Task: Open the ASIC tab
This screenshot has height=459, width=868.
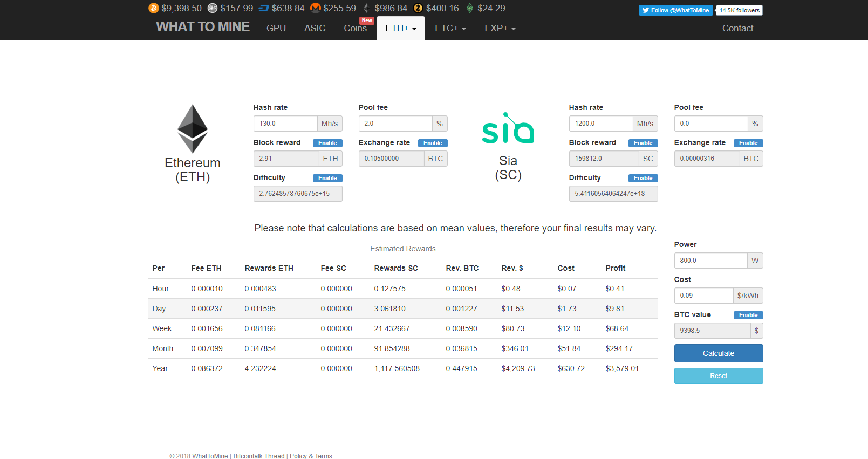Action: pyautogui.click(x=315, y=28)
